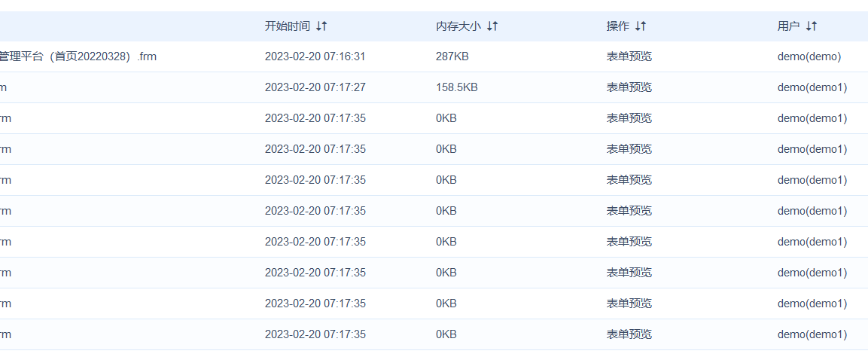Click demo(demo1) in the 158.5KB row
The height and width of the screenshot is (360, 868).
[x=812, y=87]
